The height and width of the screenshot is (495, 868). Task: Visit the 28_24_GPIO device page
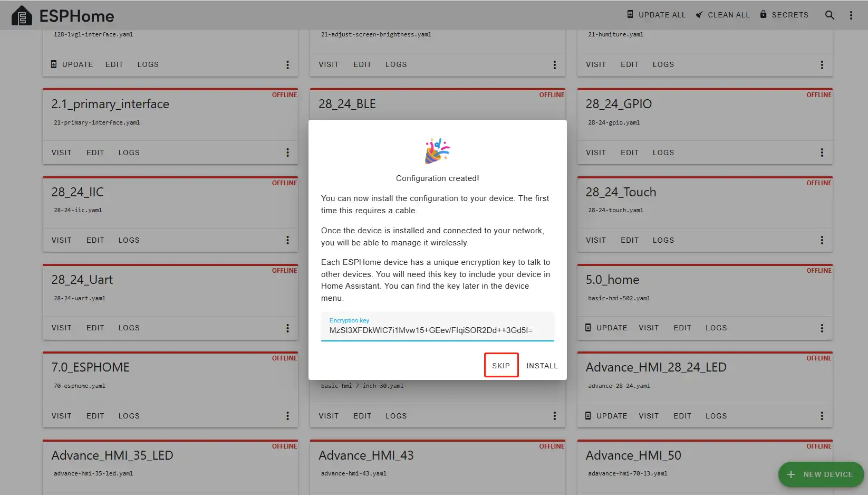(595, 153)
